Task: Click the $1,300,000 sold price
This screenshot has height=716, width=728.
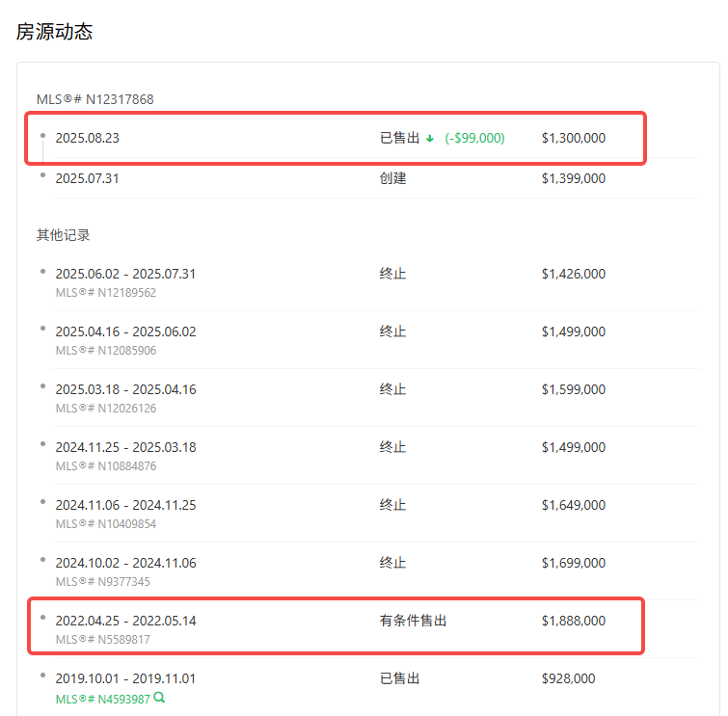Action: (573, 138)
